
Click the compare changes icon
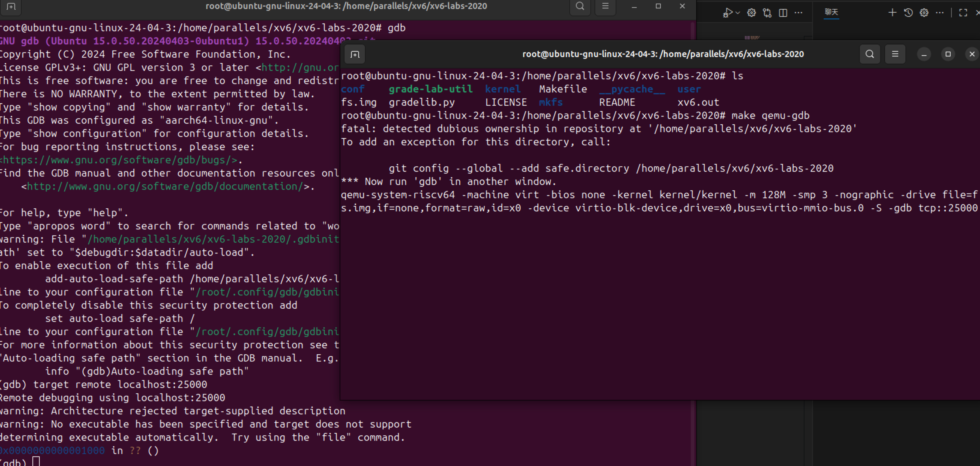click(x=767, y=13)
